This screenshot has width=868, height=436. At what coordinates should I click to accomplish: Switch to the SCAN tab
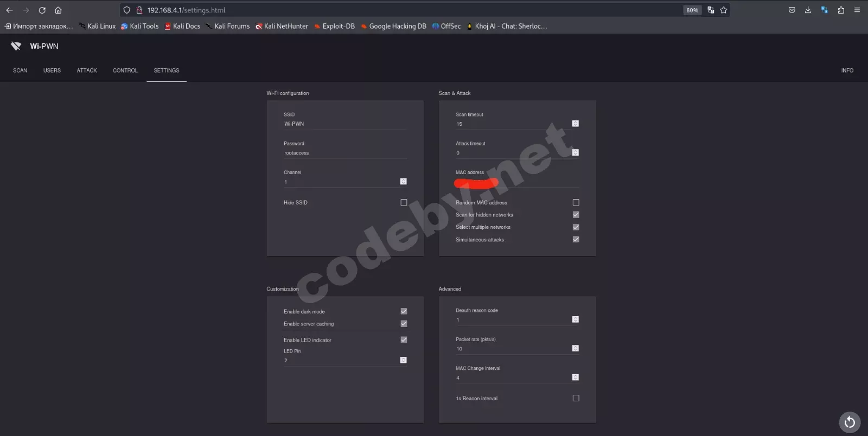(20, 70)
